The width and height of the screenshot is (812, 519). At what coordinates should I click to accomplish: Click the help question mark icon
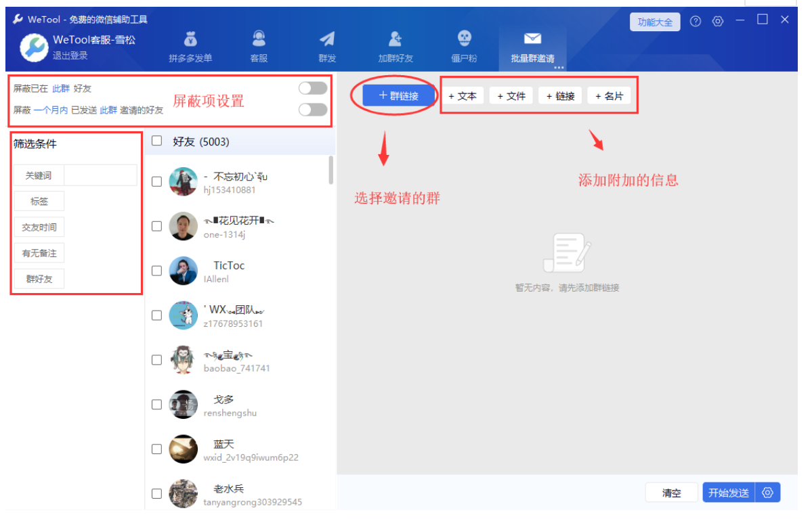pos(696,21)
